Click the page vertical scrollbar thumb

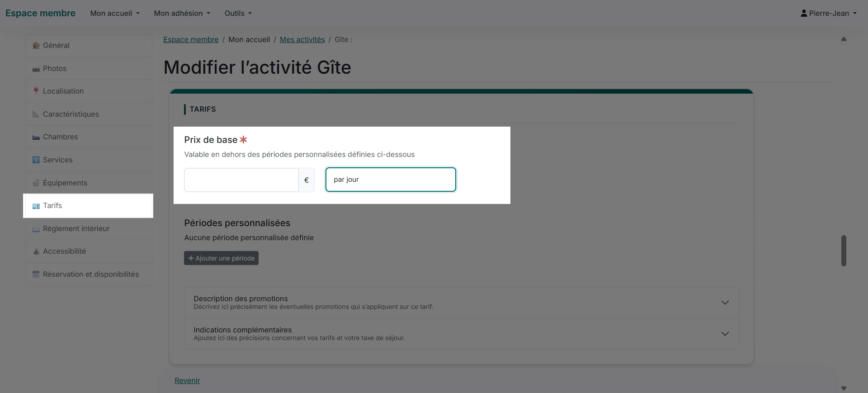coord(844,251)
